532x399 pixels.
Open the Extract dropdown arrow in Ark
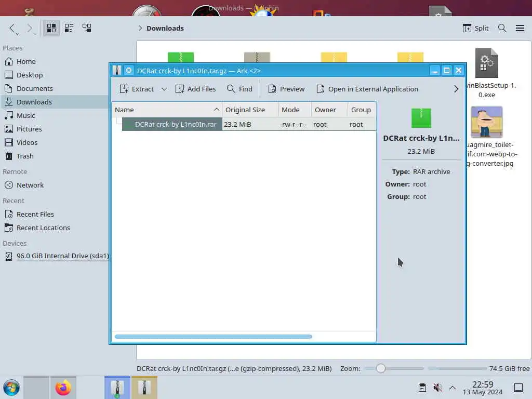pos(164,89)
